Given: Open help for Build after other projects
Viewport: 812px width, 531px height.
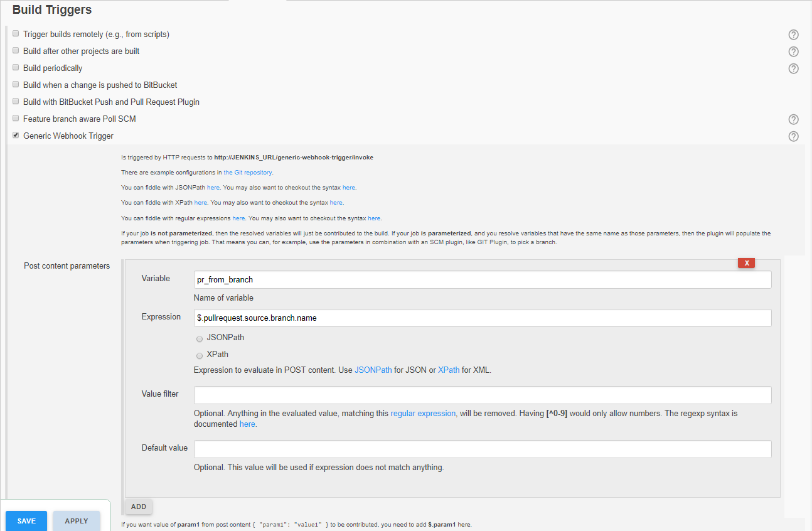Looking at the screenshot, I should [793, 51].
